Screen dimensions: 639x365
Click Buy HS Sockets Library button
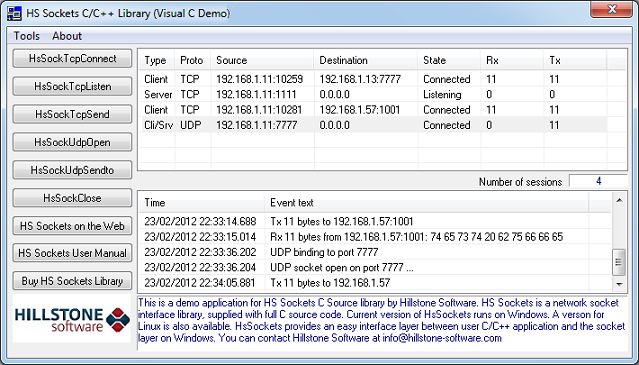click(73, 281)
